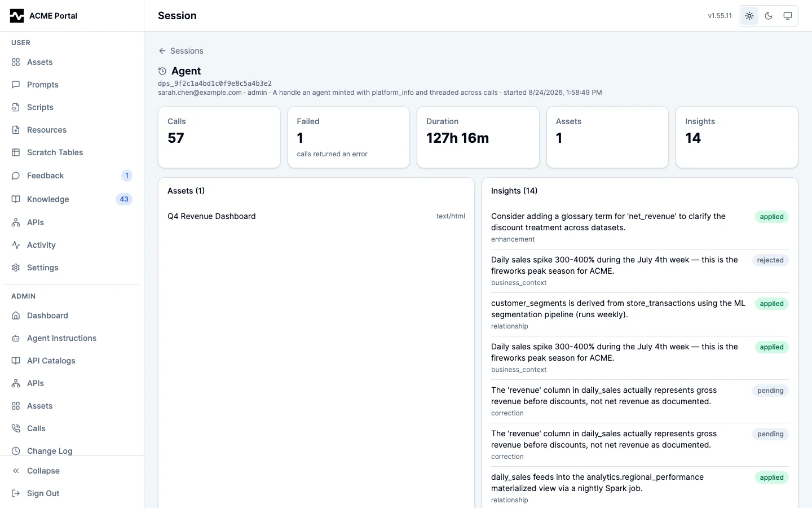
Task: Click the Dashboard home icon
Action: pyautogui.click(x=16, y=316)
